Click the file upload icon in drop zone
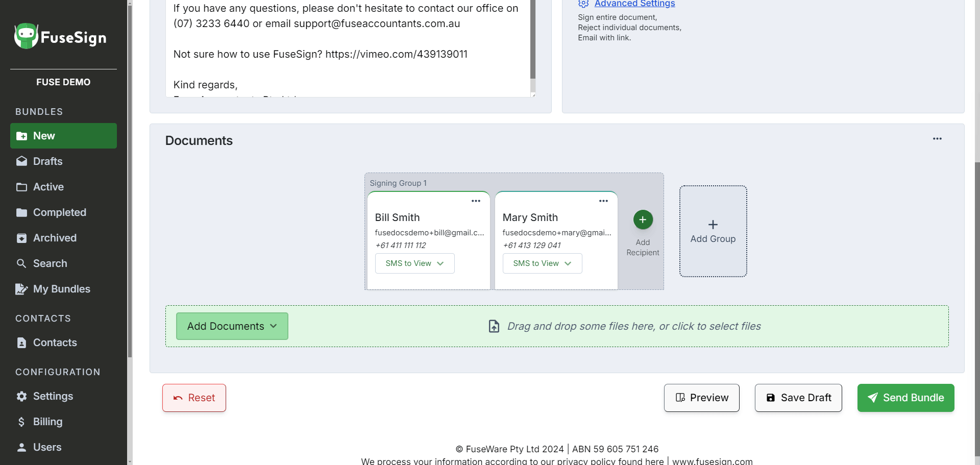Image resolution: width=980 pixels, height=465 pixels. click(494, 326)
